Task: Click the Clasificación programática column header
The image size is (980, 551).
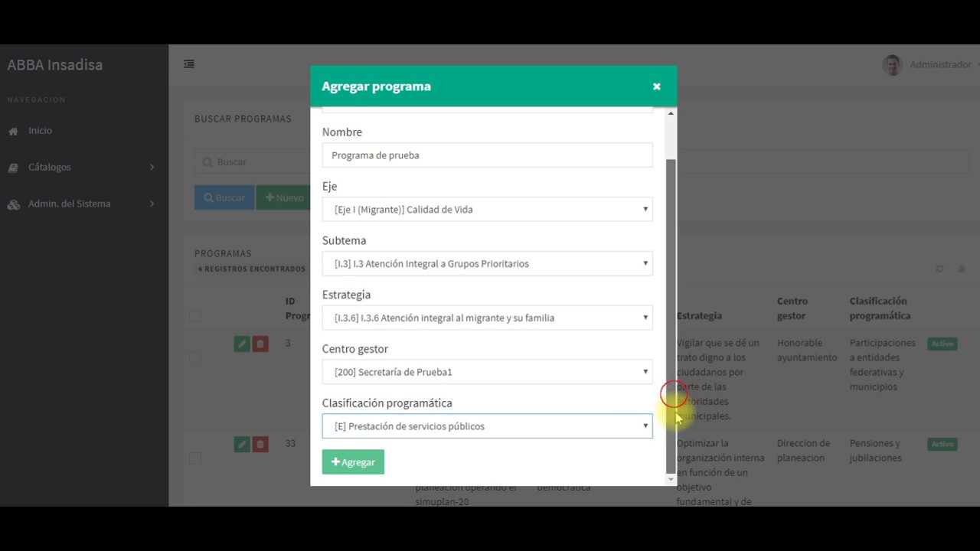Action: coord(880,308)
